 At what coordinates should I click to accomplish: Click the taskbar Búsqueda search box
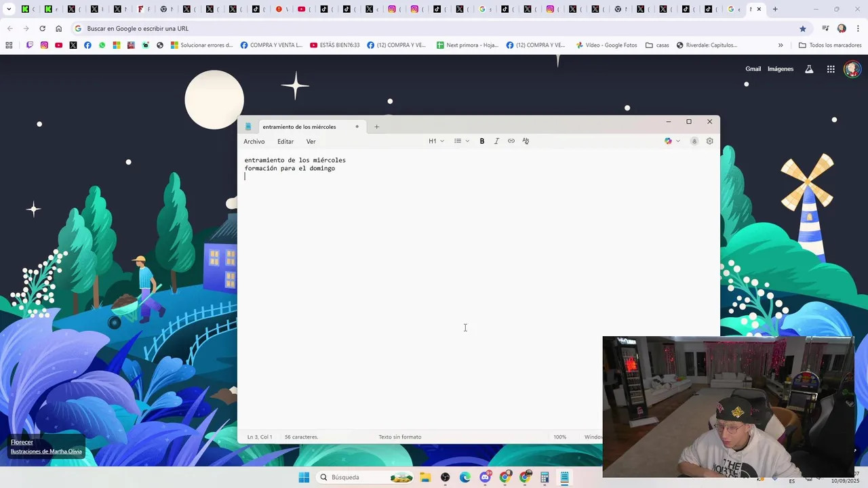point(365,477)
